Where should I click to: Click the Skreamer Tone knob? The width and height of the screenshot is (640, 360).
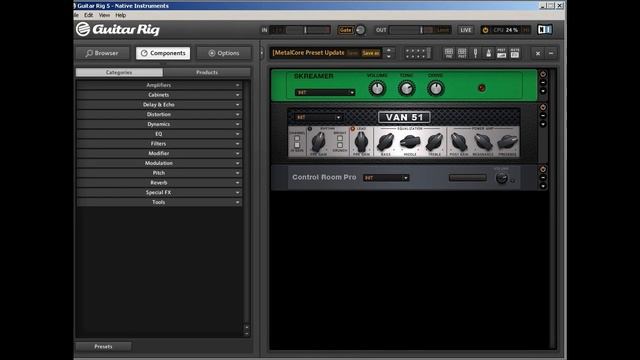407,88
